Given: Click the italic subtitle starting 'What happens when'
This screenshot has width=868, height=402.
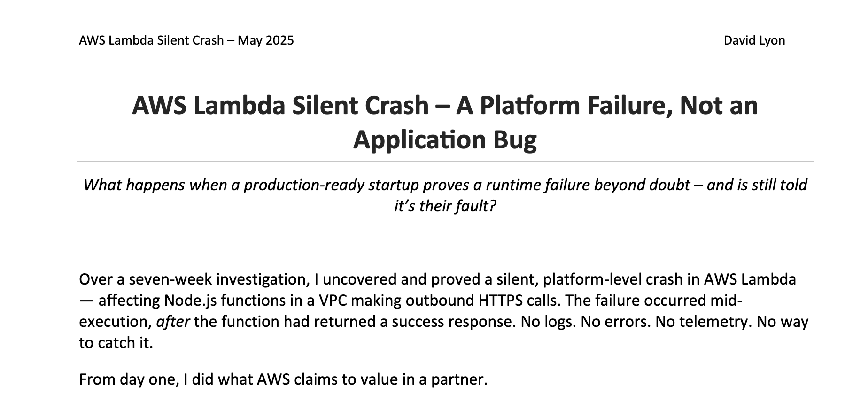Looking at the screenshot, I should tap(445, 185).
